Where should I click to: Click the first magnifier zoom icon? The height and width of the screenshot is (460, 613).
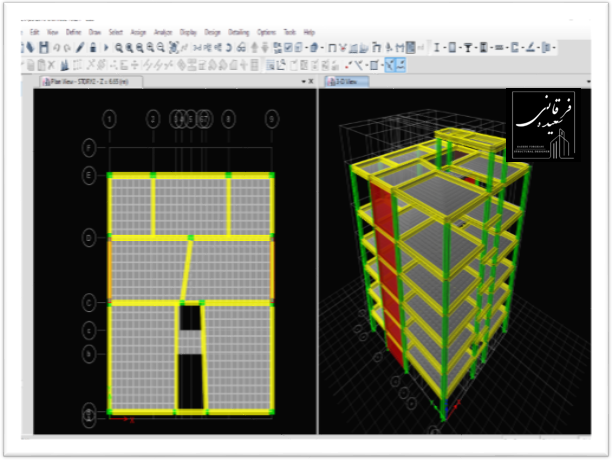pos(119,47)
